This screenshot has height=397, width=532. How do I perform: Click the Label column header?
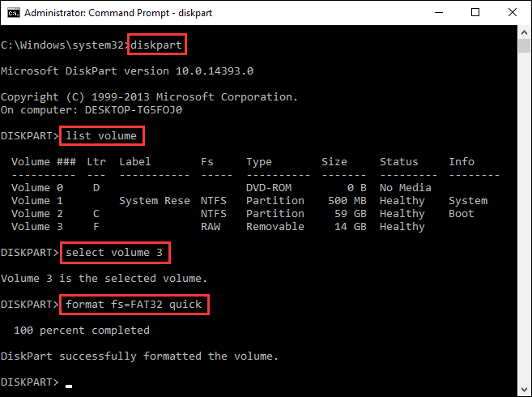tap(135, 162)
